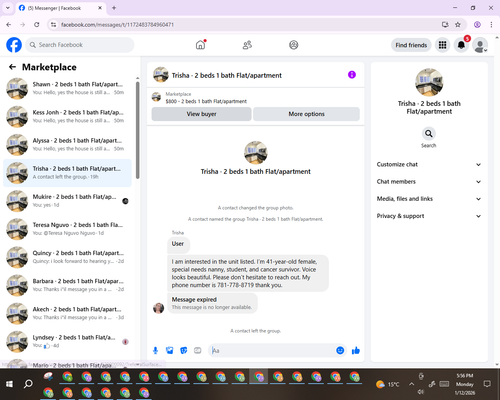
Task: Open the weather widget showing 15°C
Action: (387, 384)
